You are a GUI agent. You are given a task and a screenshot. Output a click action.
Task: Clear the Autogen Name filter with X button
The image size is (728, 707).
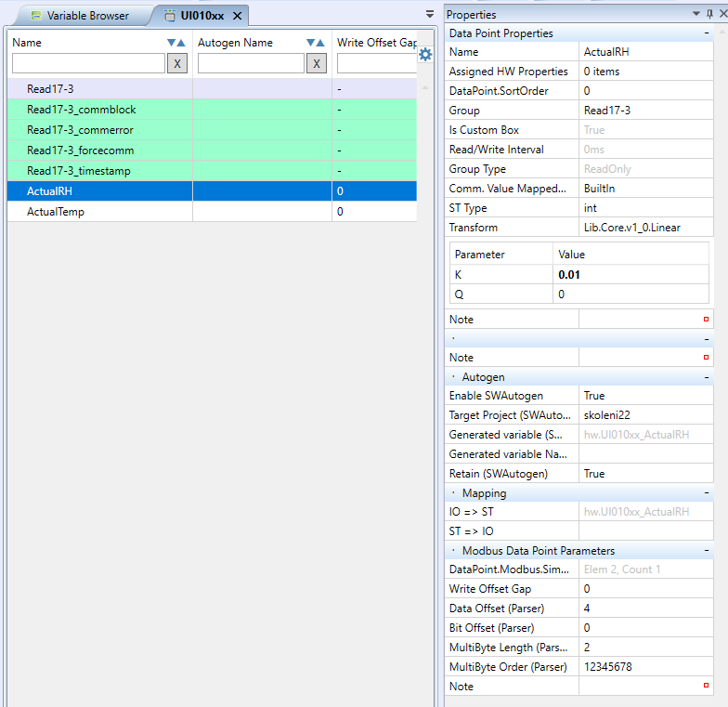tap(316, 63)
